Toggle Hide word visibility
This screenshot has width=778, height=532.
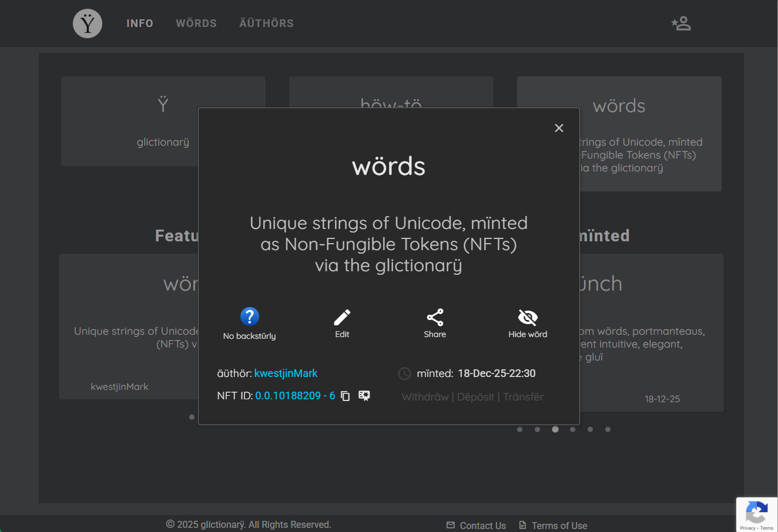[x=527, y=317]
